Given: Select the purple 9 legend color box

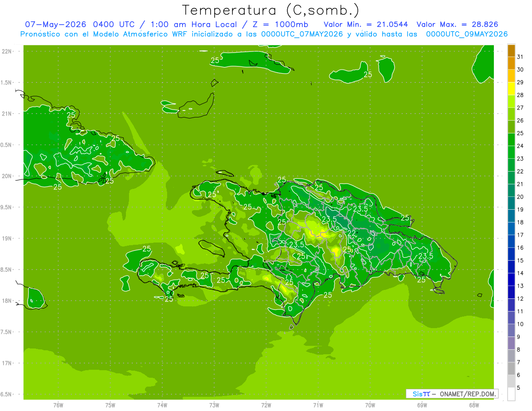Looking at the screenshot, I should coord(511,343).
